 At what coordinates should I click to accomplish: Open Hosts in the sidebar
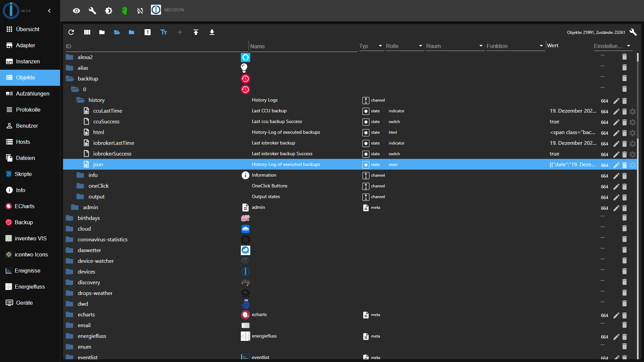click(30, 142)
